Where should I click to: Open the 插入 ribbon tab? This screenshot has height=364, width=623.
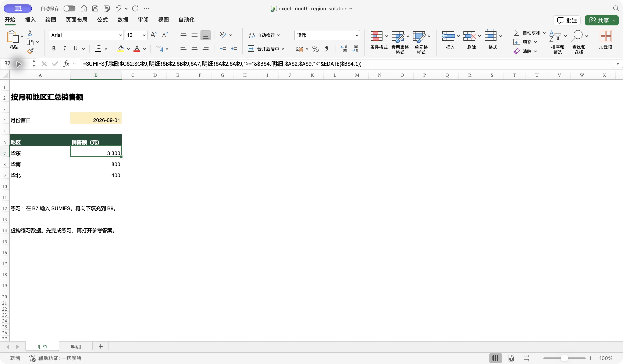31,20
